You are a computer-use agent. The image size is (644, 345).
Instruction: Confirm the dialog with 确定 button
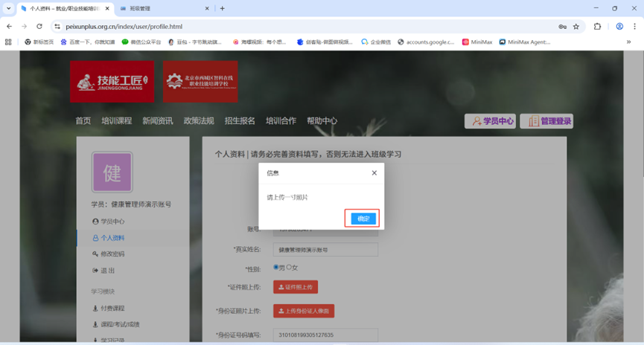click(363, 219)
